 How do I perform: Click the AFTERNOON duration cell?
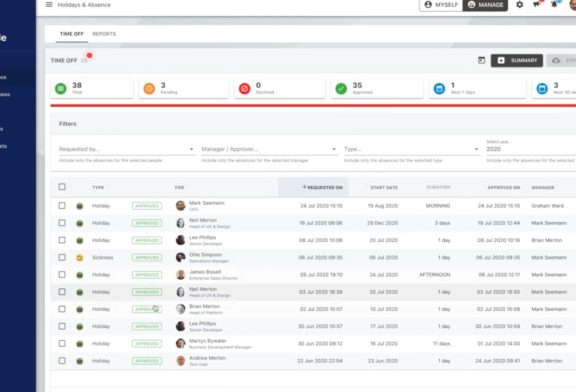(x=435, y=275)
